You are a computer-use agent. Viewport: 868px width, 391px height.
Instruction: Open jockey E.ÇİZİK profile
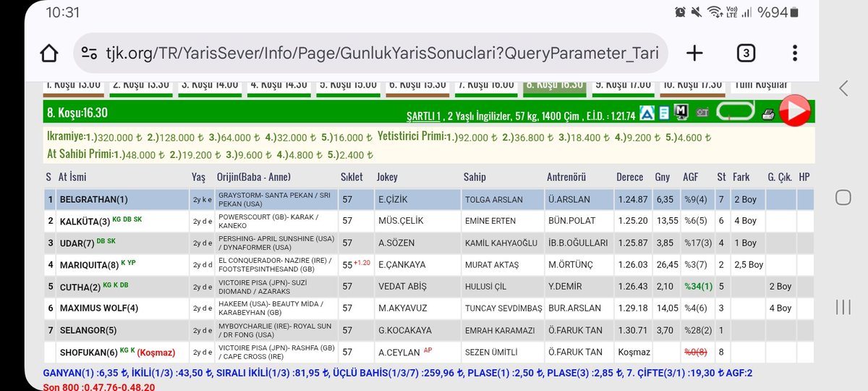coord(393,200)
